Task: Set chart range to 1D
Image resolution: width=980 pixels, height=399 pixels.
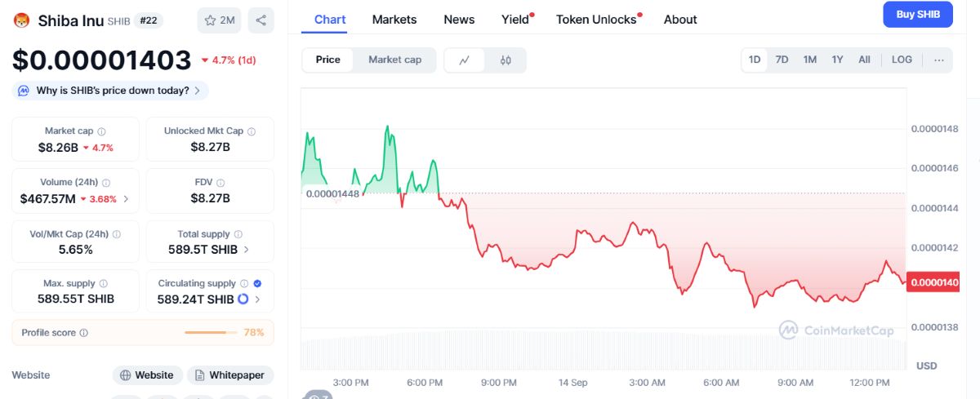Action: [755, 60]
